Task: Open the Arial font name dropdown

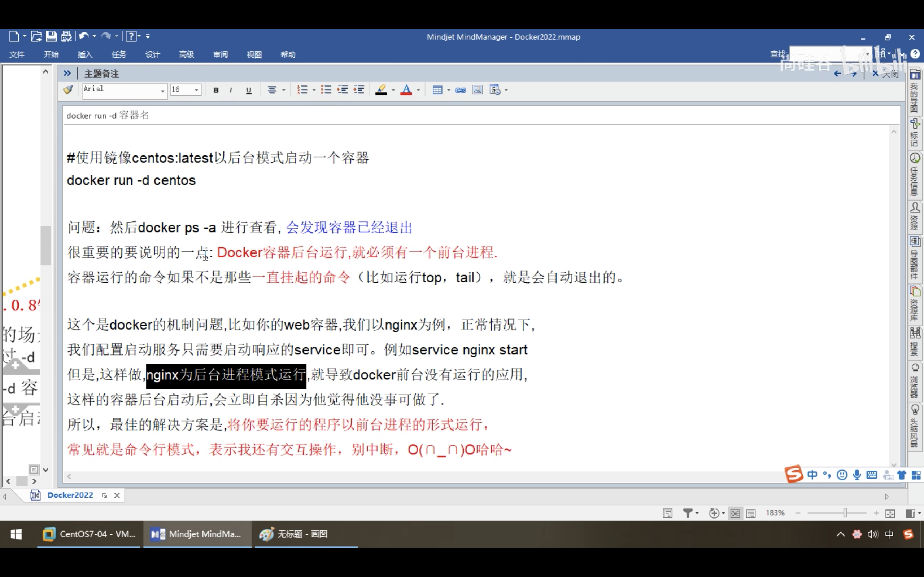Action: pos(162,91)
